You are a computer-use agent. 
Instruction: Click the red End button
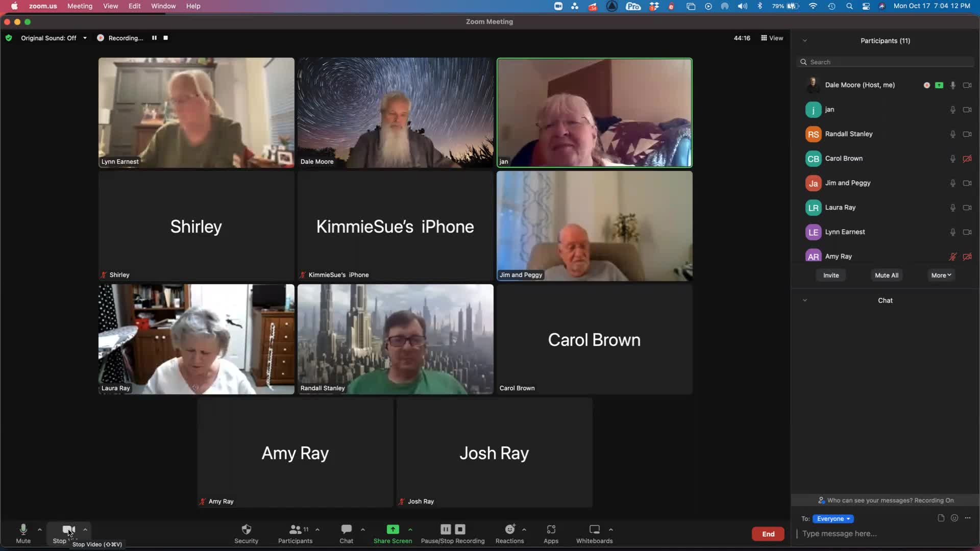(x=768, y=534)
